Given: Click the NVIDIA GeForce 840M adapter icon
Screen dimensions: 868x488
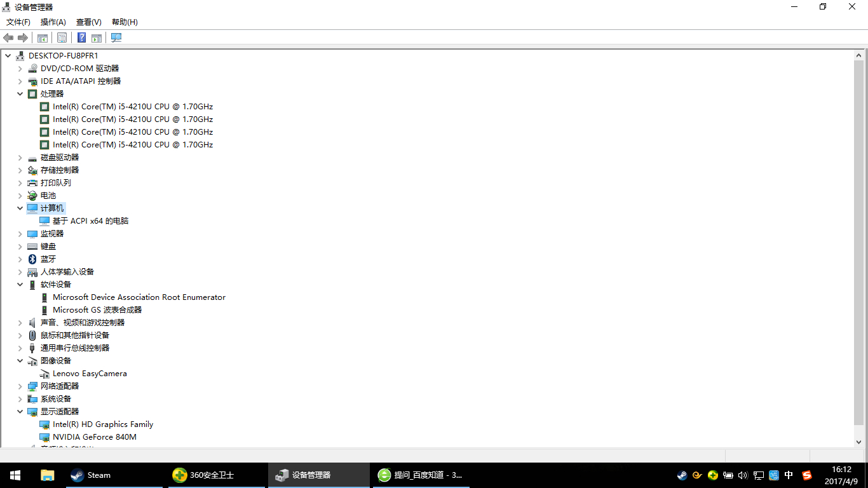Looking at the screenshot, I should click(44, 437).
